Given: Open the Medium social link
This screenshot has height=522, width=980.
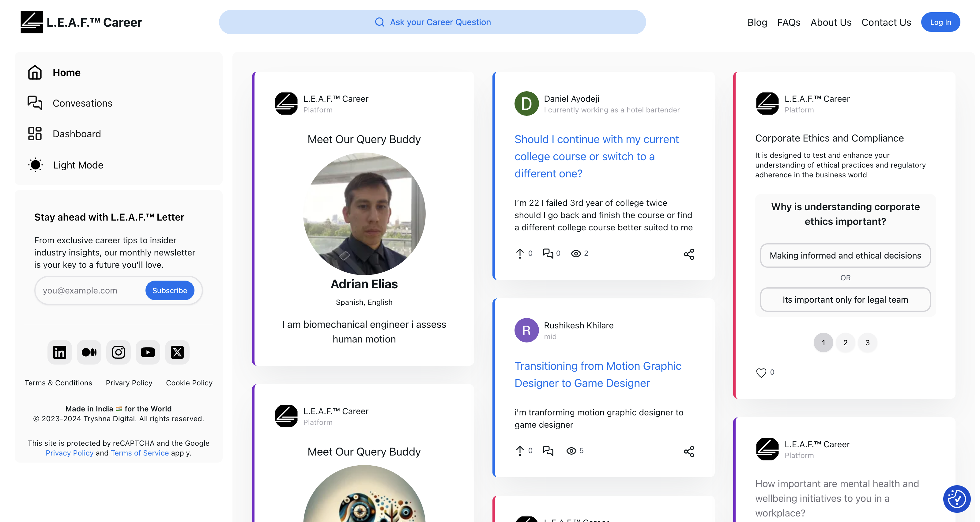Looking at the screenshot, I should point(89,352).
